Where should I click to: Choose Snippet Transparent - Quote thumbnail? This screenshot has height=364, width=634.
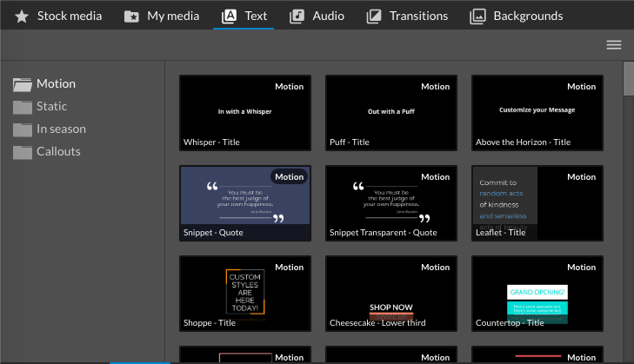coord(390,202)
